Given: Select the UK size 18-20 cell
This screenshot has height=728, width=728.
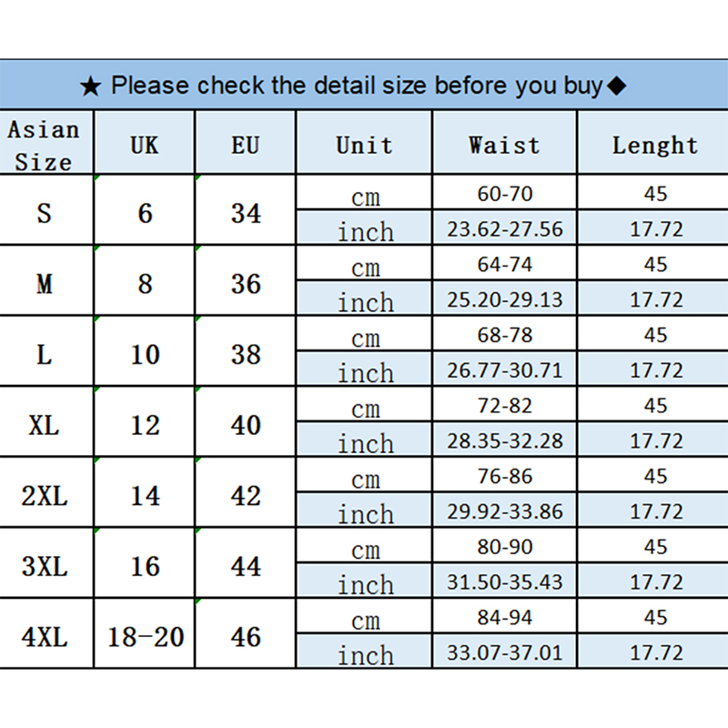Looking at the screenshot, I should (145, 637).
